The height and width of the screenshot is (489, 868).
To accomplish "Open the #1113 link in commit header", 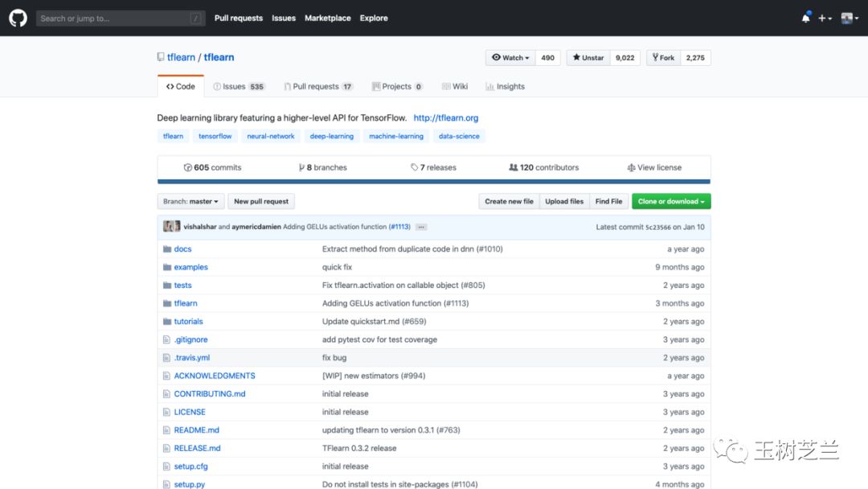I will (x=399, y=227).
